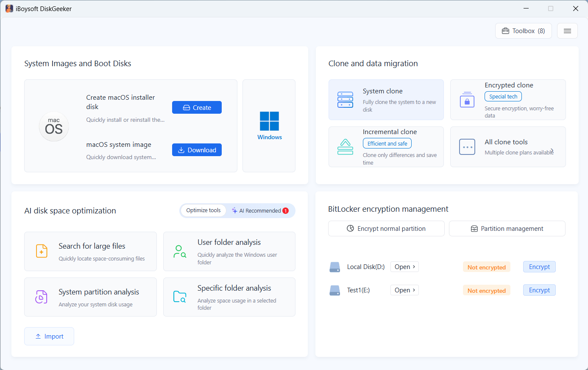The width and height of the screenshot is (588, 370).
Task: Click the All clone tools dots icon
Action: coord(467,147)
